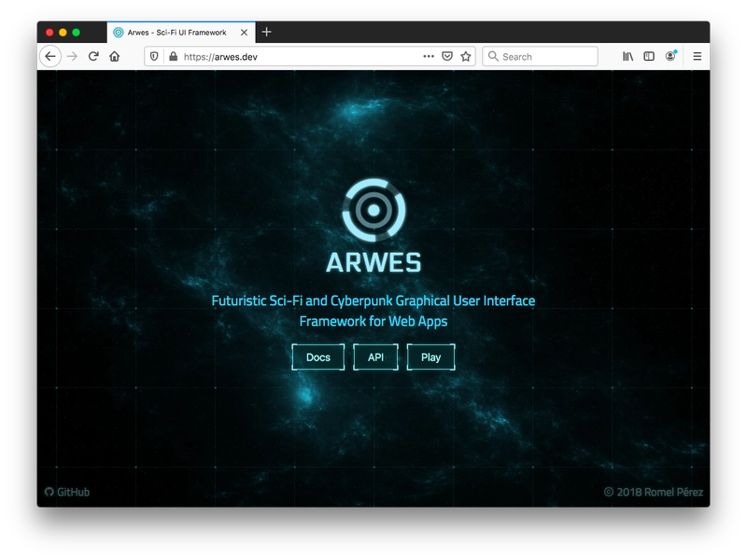The image size is (747, 560).
Task: Save page to Pocket
Action: 447,57
